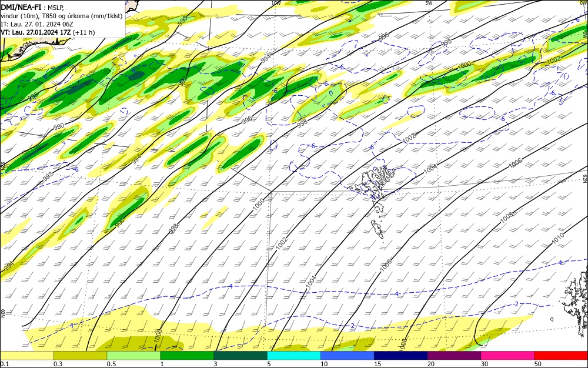Click the "IT: Lau. 27. 01. 2024 06Z" line
Screen dimensions: 588x368
point(36,24)
